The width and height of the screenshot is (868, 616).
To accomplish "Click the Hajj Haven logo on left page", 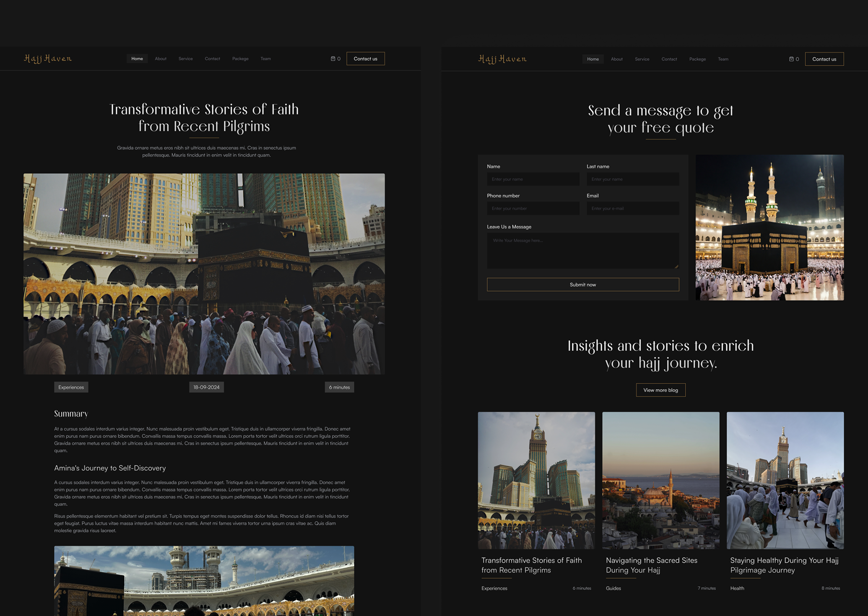I will click(x=48, y=59).
